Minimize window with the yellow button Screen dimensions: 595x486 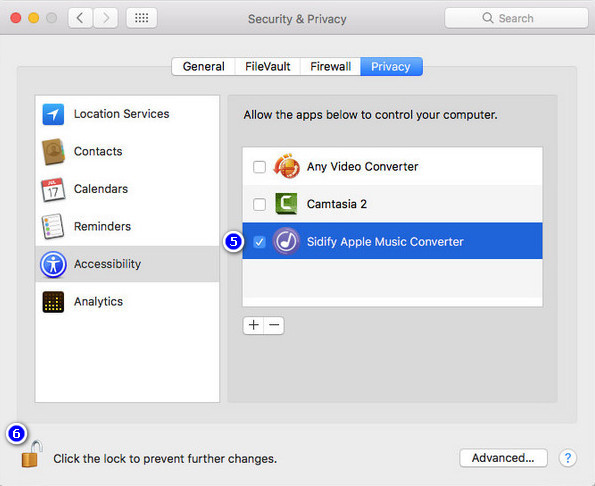point(34,18)
